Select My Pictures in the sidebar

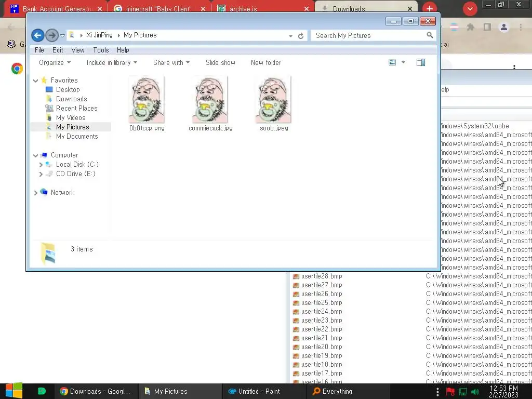click(73, 127)
